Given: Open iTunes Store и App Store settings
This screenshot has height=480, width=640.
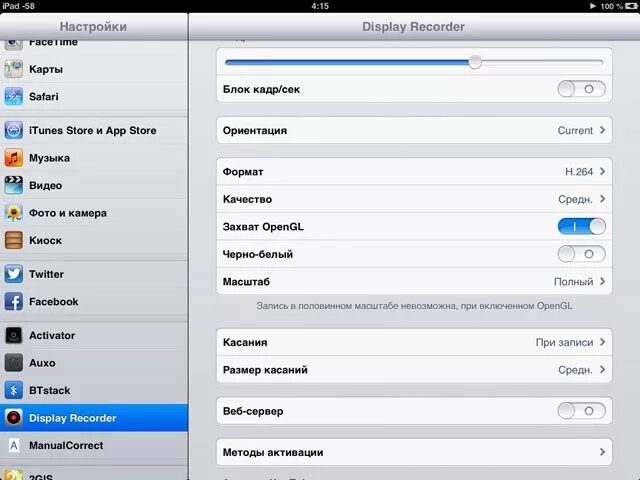Looking at the screenshot, I should click(94, 131).
